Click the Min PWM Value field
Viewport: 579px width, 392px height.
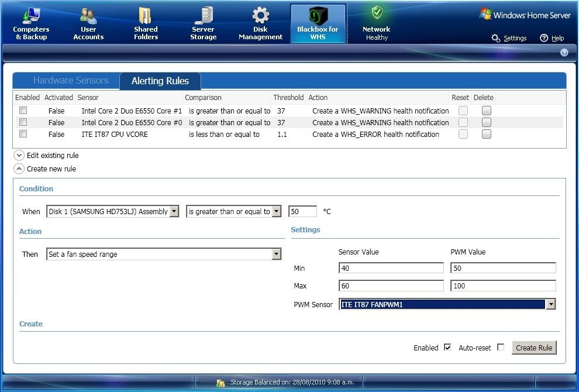point(503,268)
